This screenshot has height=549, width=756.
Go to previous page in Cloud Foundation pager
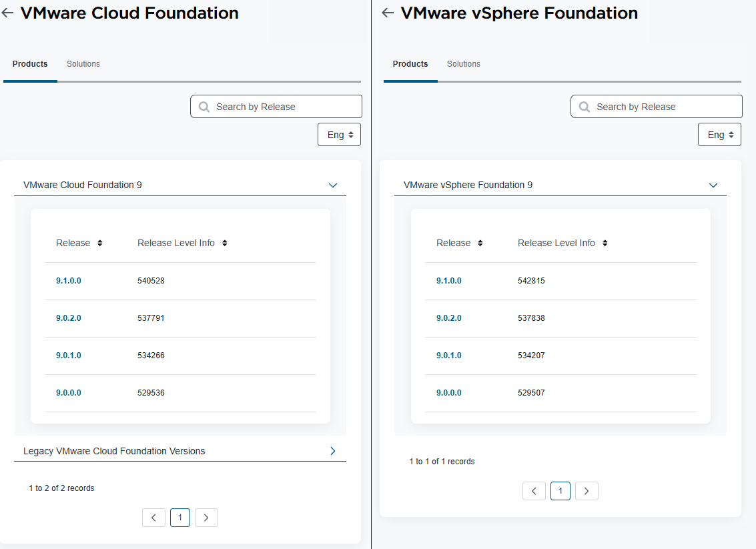(x=154, y=518)
